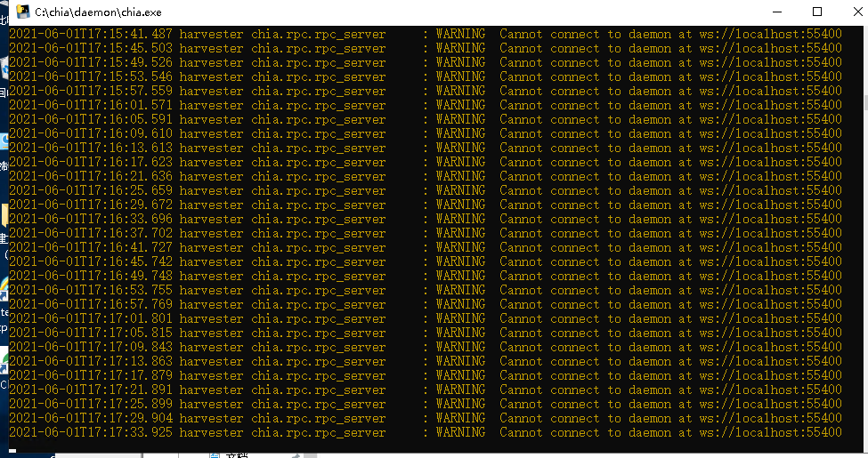Image resolution: width=868 pixels, height=458 pixels.
Task: Click the timestamp 2021-06-01T17:16:09.610
Action: click(x=91, y=134)
